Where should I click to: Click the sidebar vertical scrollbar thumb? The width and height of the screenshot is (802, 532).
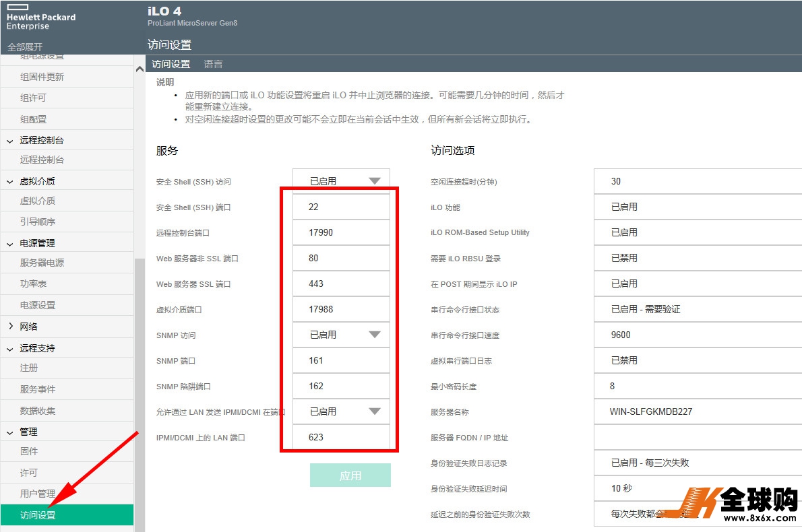(140, 395)
